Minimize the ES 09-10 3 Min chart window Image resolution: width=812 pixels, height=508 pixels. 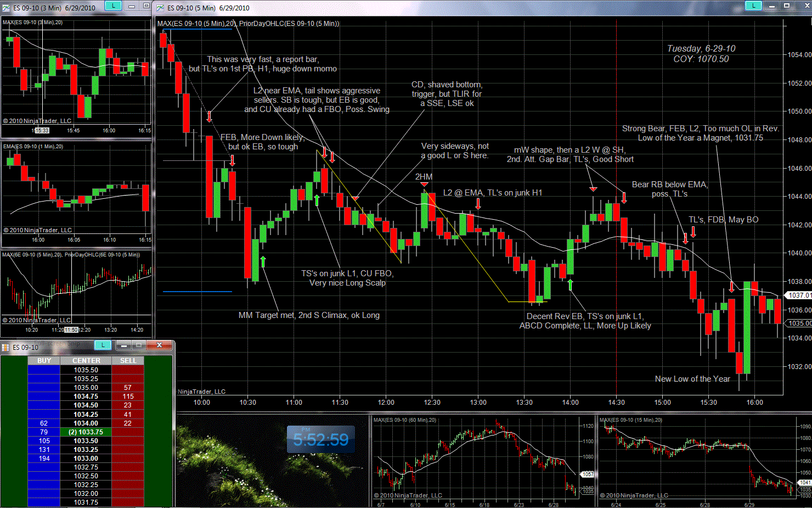(x=132, y=6)
